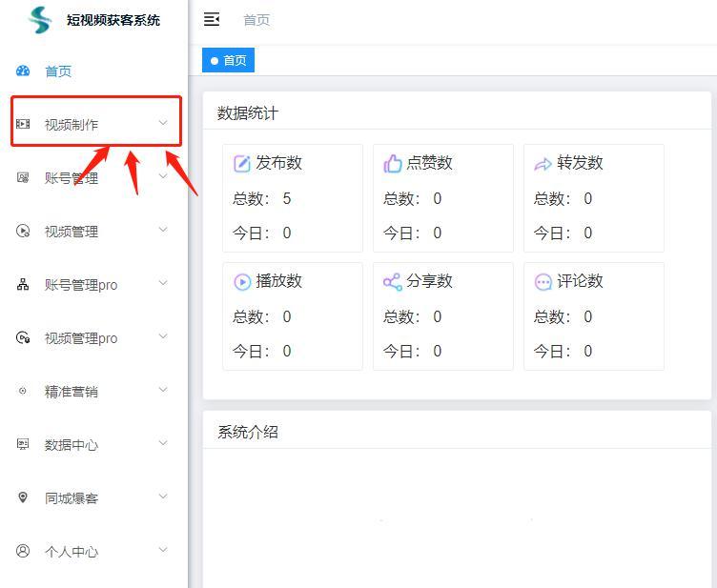Click the user icon beside 个人中心
Viewport: 717px width, 588px height.
[23, 551]
